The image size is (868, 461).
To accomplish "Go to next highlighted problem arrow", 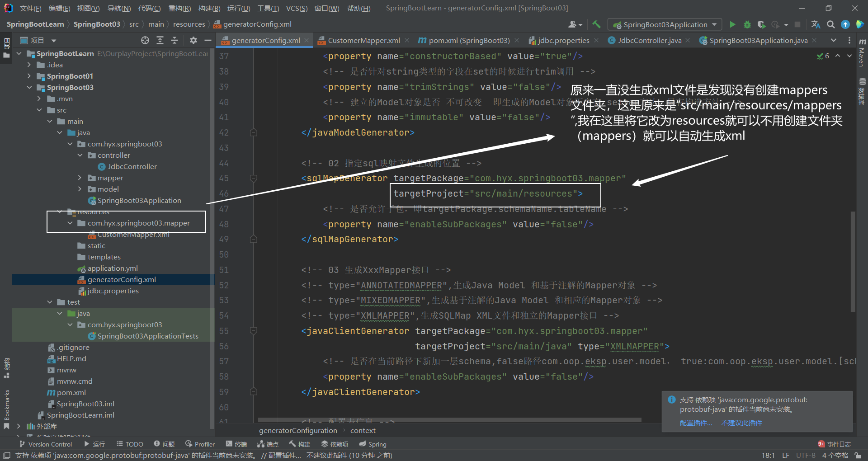I will tap(849, 56).
